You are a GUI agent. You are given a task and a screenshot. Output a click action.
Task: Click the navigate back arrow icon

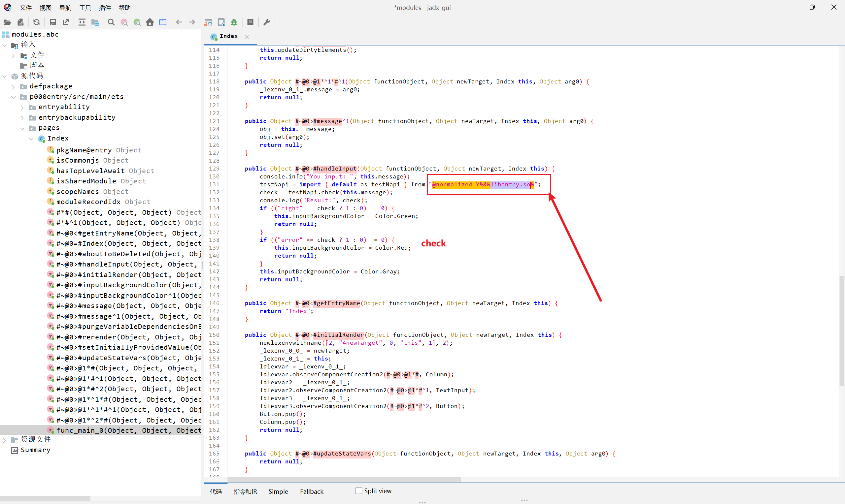179,22
